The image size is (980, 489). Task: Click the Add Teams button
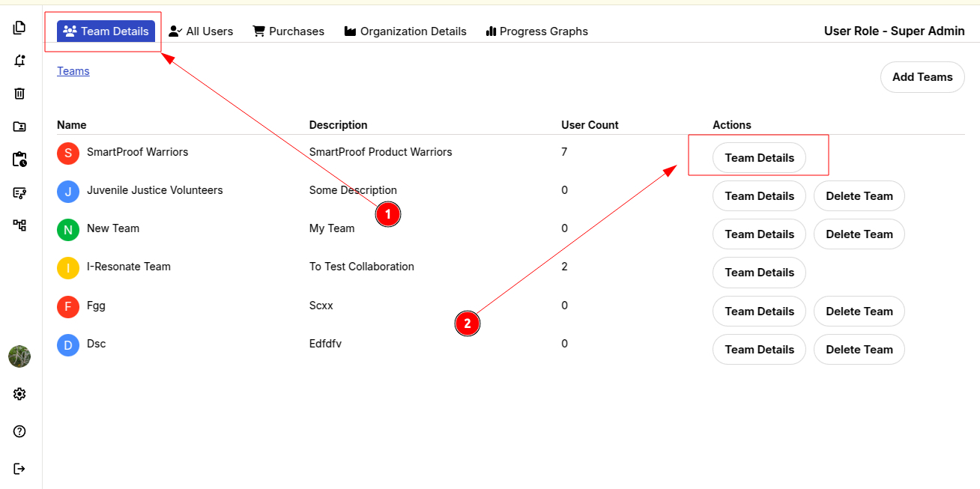click(x=922, y=77)
